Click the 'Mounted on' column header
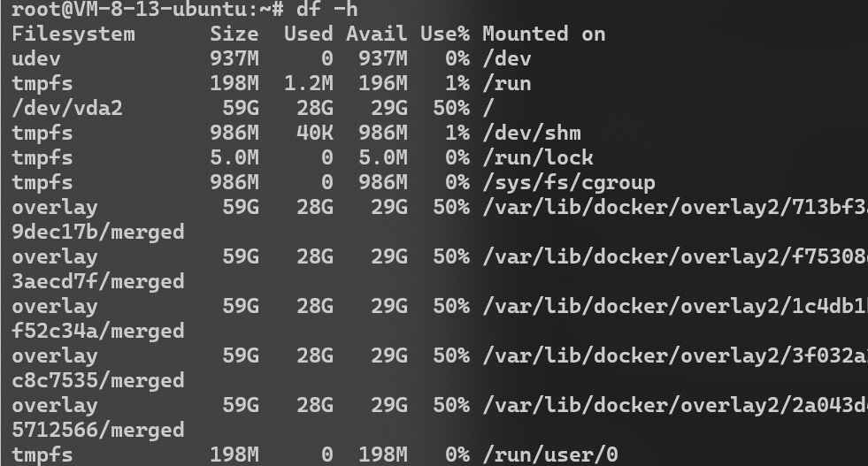Screen dimensions: 868x466 pyautogui.click(x=543, y=34)
